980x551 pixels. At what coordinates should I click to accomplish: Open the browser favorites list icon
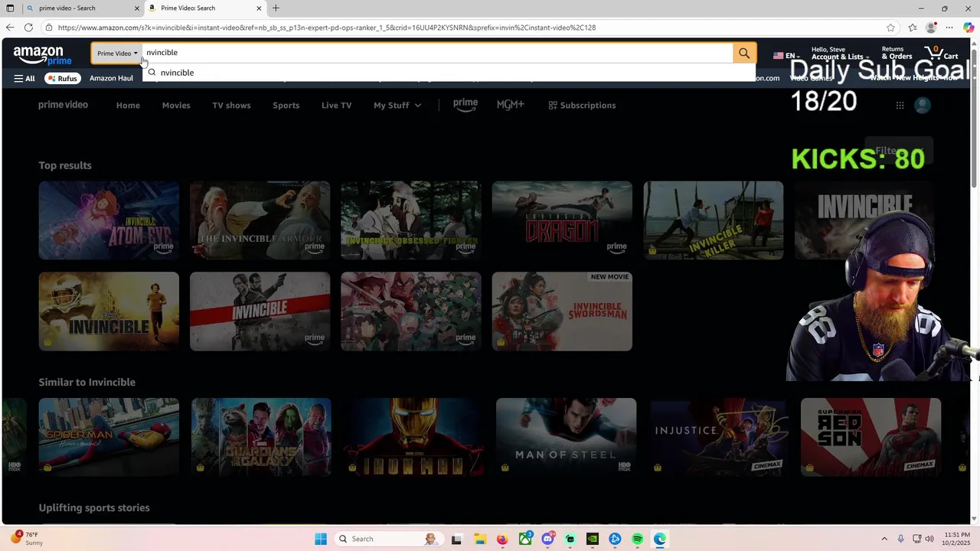pos(913,28)
